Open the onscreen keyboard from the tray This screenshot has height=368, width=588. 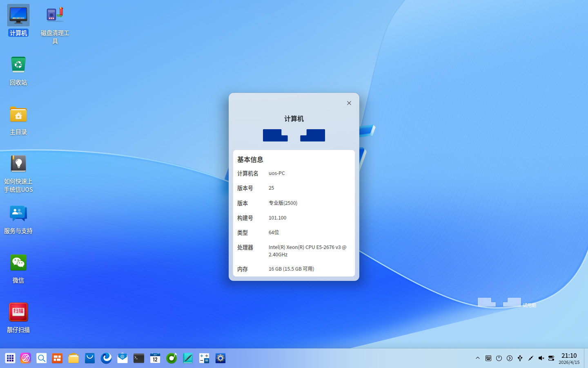tap(488, 358)
